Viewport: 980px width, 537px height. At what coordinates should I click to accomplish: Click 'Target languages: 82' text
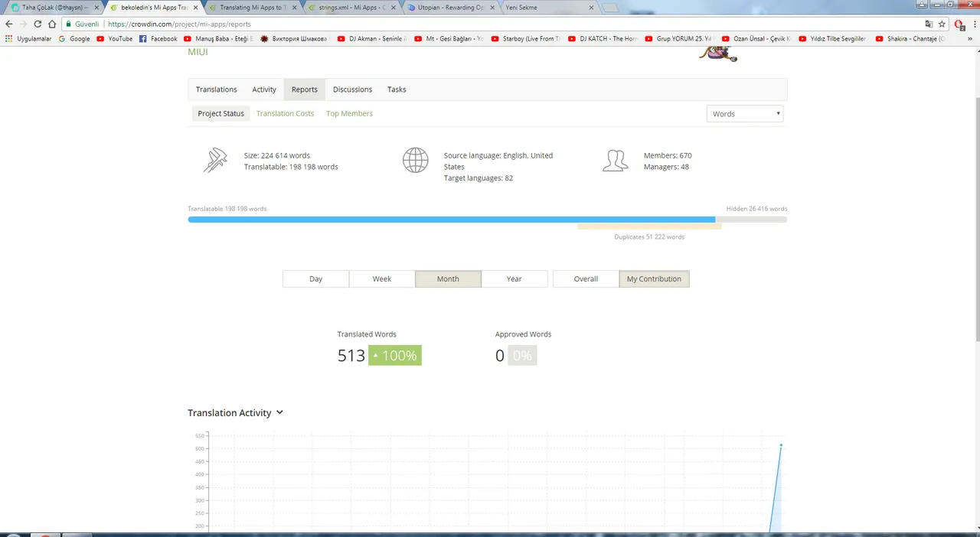(479, 178)
